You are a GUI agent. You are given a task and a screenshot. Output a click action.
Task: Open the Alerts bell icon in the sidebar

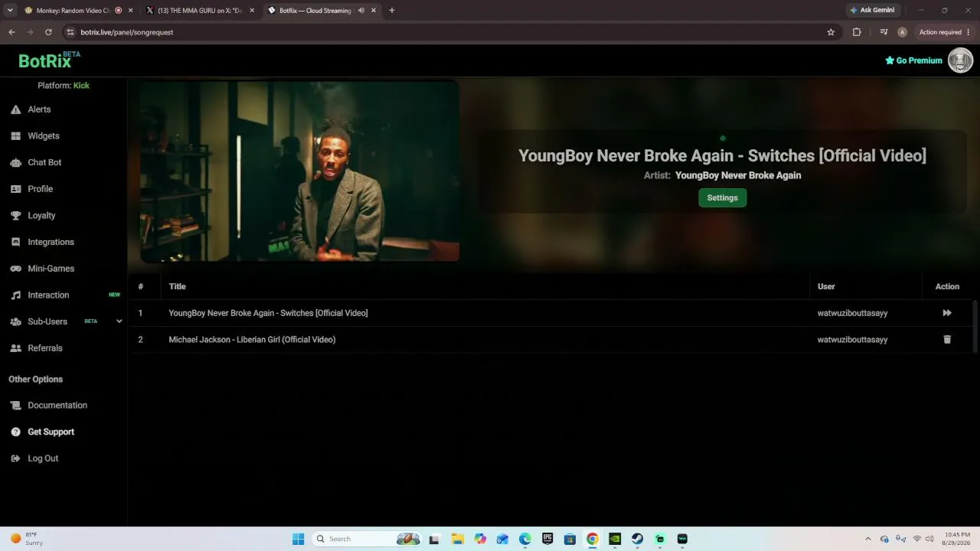point(15,109)
